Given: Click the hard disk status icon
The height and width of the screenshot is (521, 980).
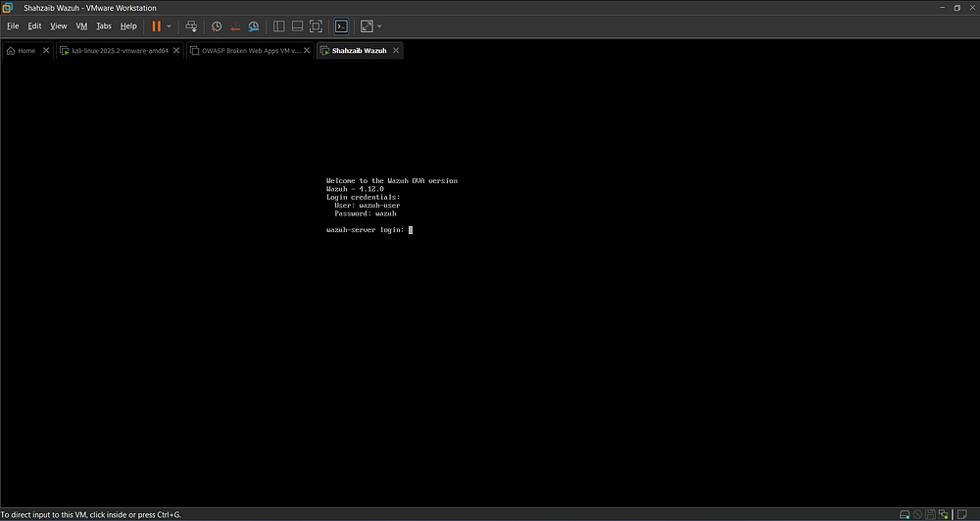Looking at the screenshot, I should click(x=905, y=515).
